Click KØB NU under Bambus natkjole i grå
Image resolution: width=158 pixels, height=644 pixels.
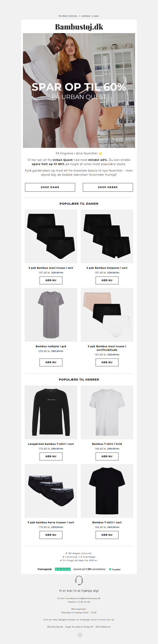(x=51, y=362)
